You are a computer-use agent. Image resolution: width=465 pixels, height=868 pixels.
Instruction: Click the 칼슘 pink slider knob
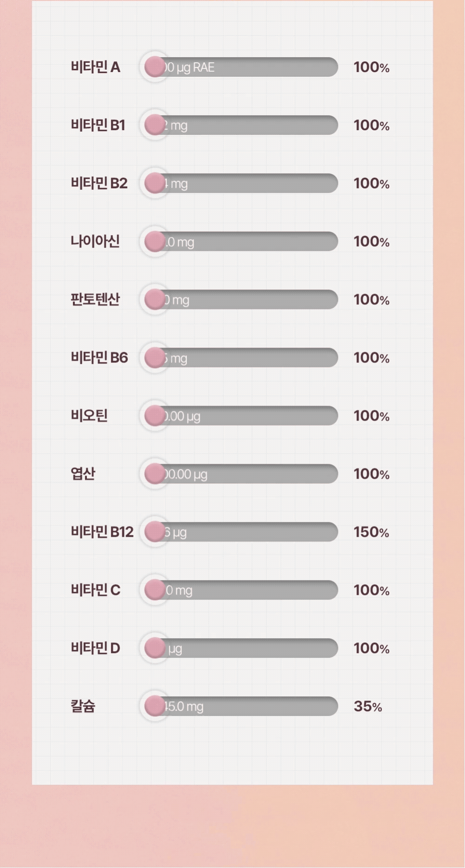coord(154,706)
